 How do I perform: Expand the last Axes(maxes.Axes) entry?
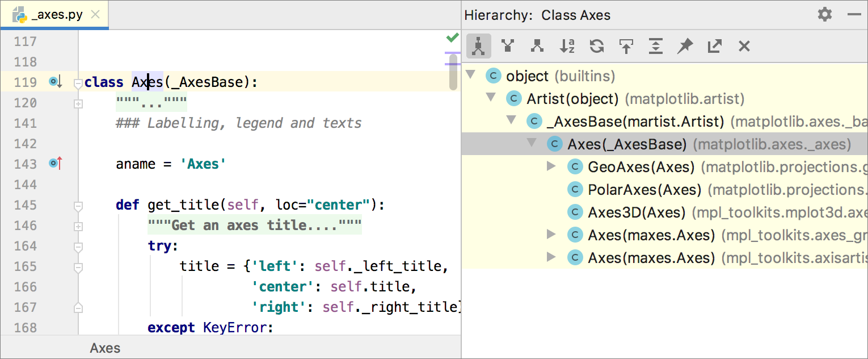tap(551, 257)
